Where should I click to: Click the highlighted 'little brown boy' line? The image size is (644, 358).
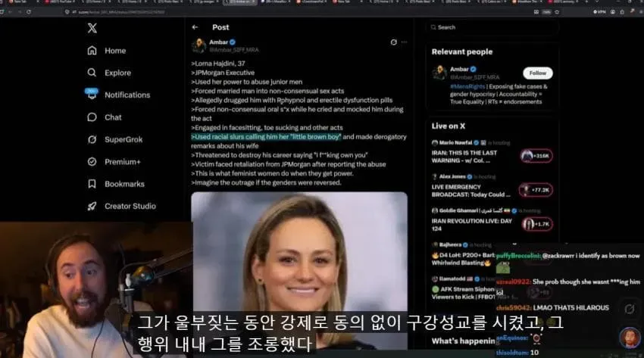266,136
